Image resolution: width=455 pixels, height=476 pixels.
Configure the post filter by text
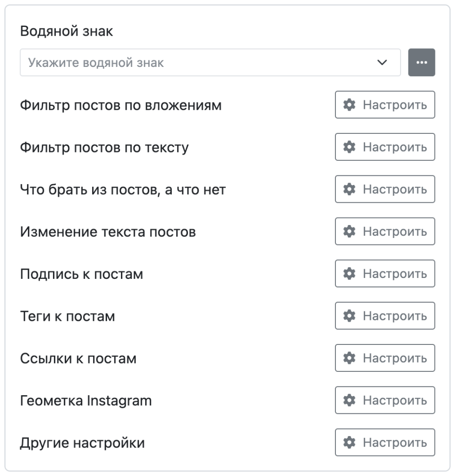[385, 147]
